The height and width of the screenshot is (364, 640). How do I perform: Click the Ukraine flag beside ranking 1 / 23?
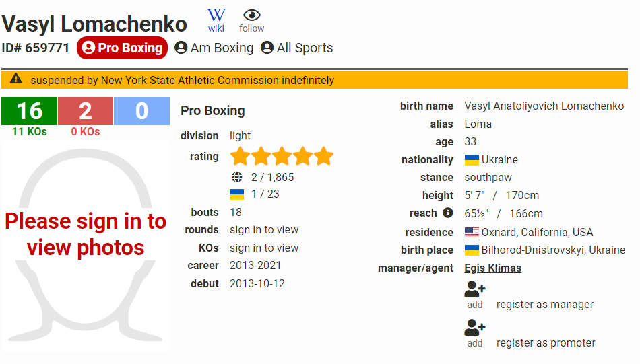click(236, 194)
